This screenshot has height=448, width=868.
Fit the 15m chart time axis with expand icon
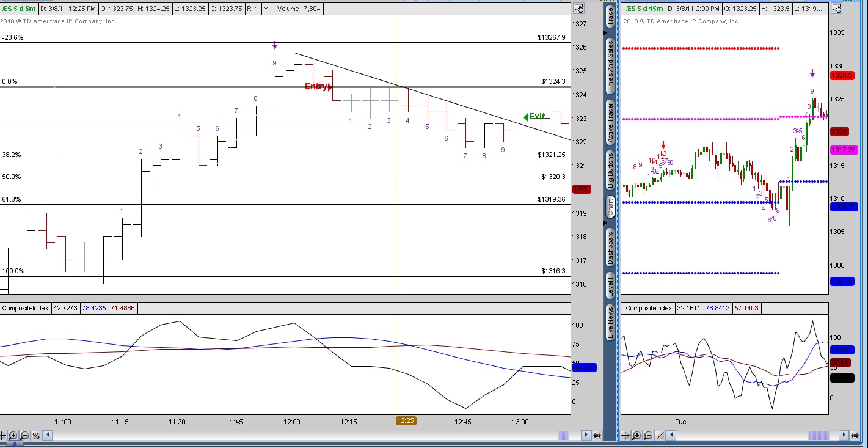point(855,435)
